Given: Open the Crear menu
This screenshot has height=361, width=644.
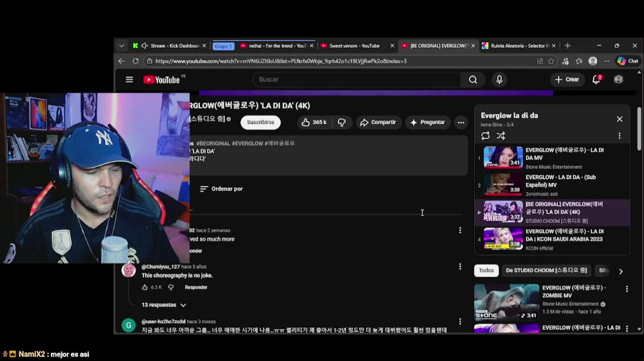Looking at the screenshot, I should 567,79.
